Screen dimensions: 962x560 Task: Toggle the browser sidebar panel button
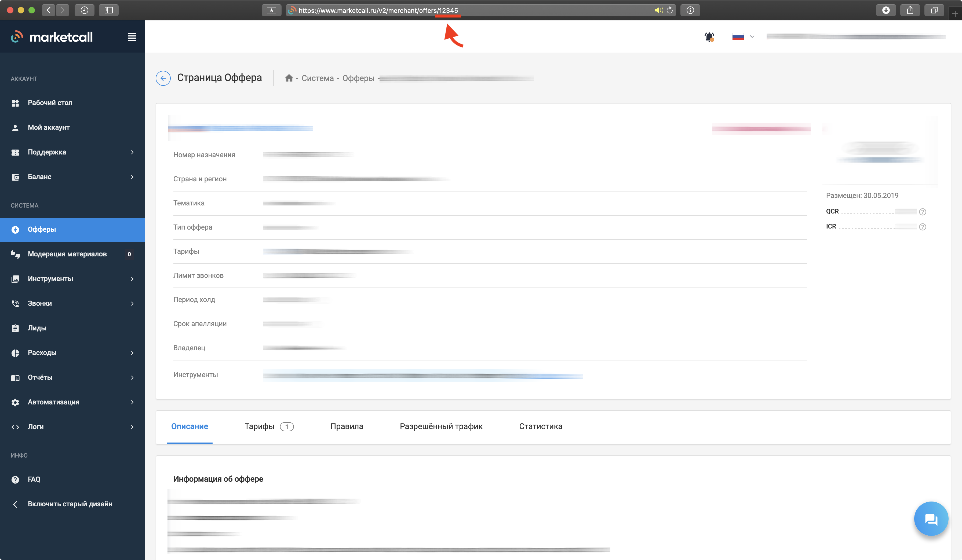point(109,10)
